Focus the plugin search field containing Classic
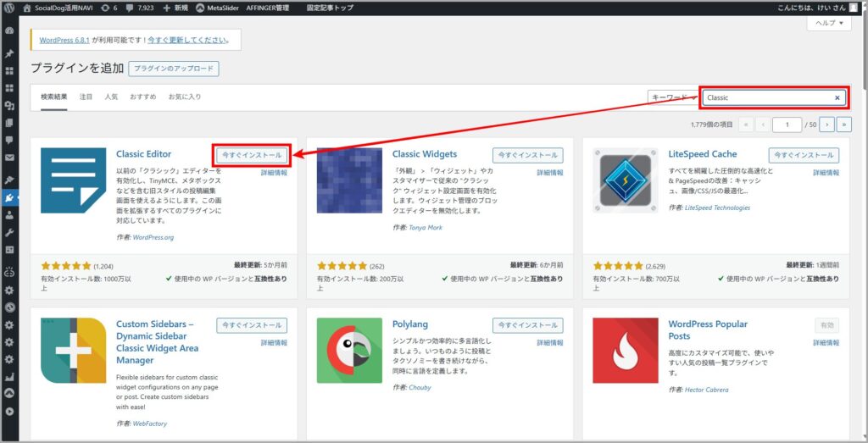This screenshot has height=443, width=868. point(775,98)
